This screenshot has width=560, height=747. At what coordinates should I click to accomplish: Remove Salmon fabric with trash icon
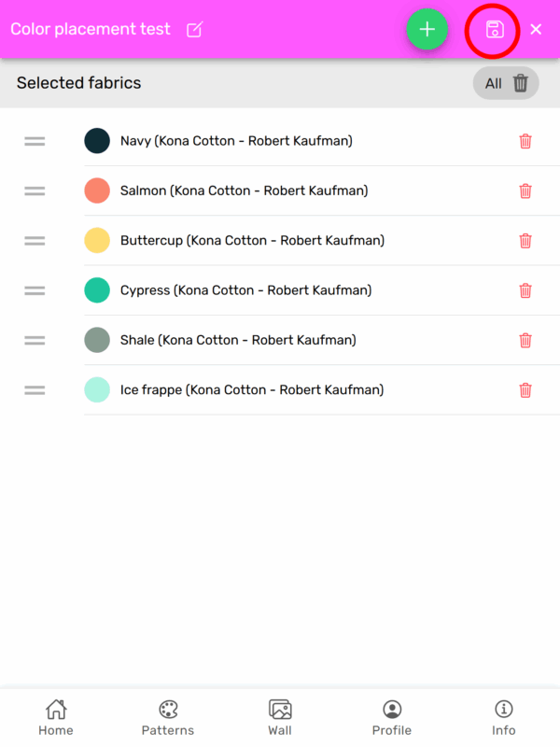[525, 190]
